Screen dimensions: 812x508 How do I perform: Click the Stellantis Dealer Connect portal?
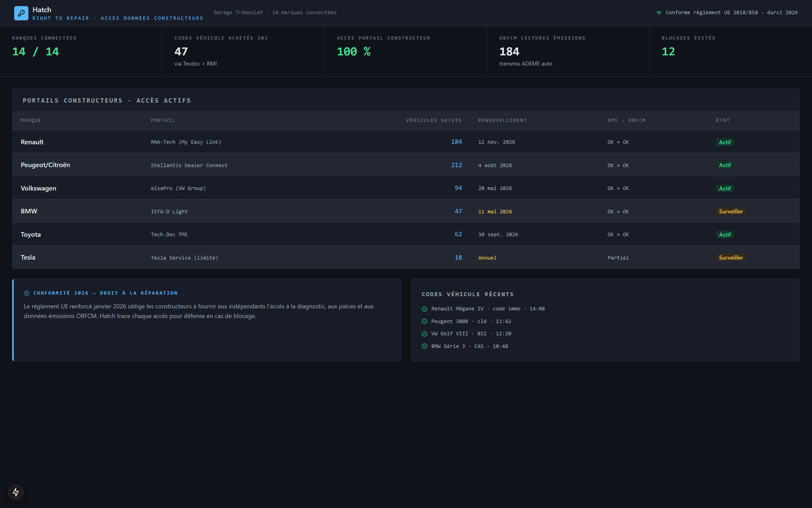(189, 165)
